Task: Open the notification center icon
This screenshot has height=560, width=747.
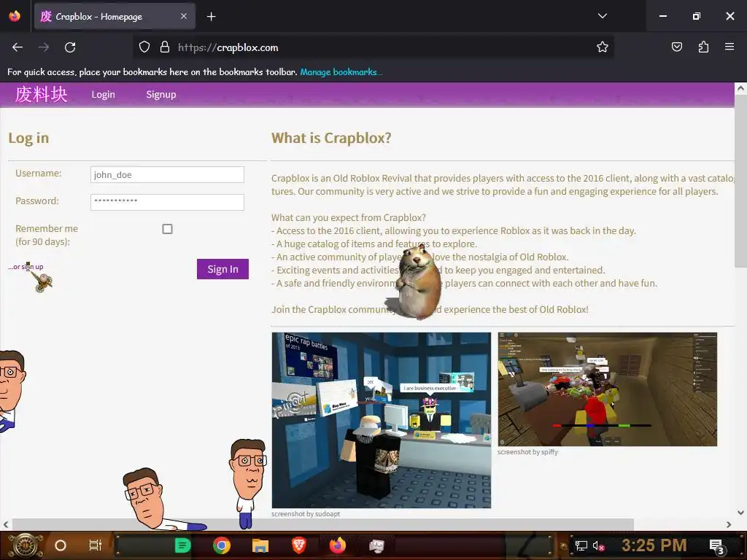Action: pyautogui.click(x=716, y=546)
